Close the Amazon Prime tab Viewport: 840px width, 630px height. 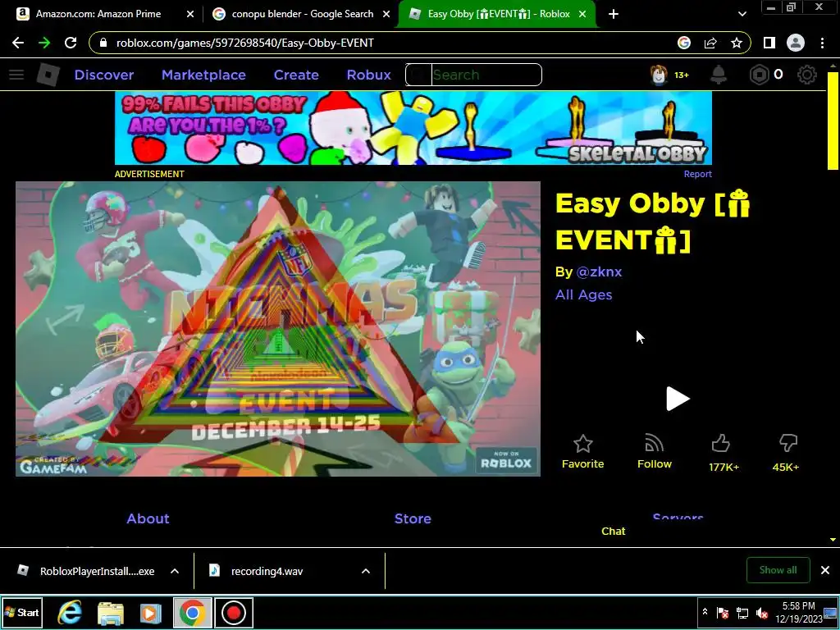190,15
